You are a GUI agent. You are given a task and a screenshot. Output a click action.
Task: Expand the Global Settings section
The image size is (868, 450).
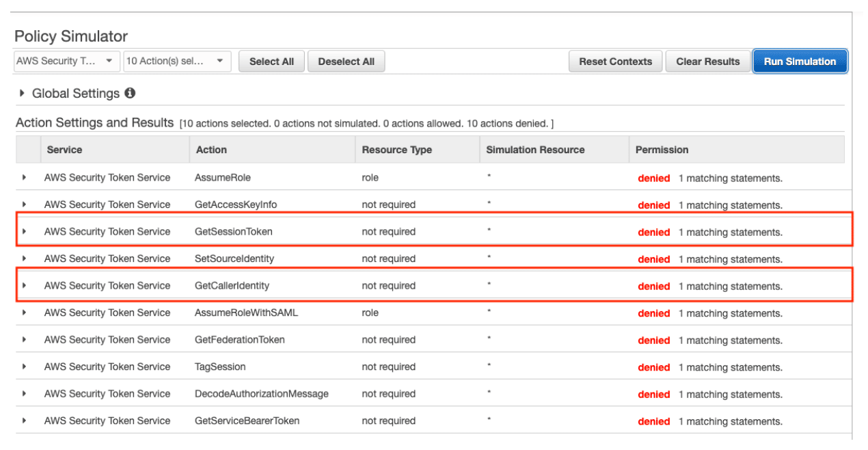[23, 94]
